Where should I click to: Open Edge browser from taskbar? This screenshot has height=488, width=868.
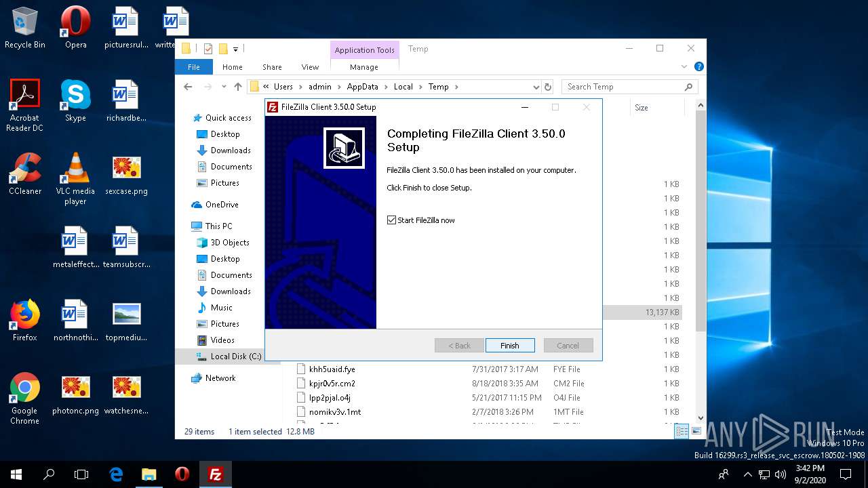(x=116, y=474)
